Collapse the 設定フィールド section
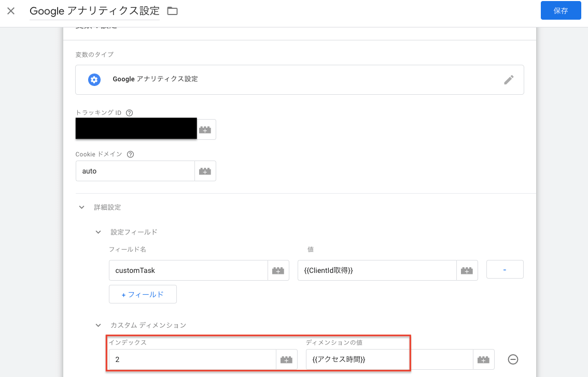Image resolution: width=588 pixels, height=377 pixels. pos(98,232)
